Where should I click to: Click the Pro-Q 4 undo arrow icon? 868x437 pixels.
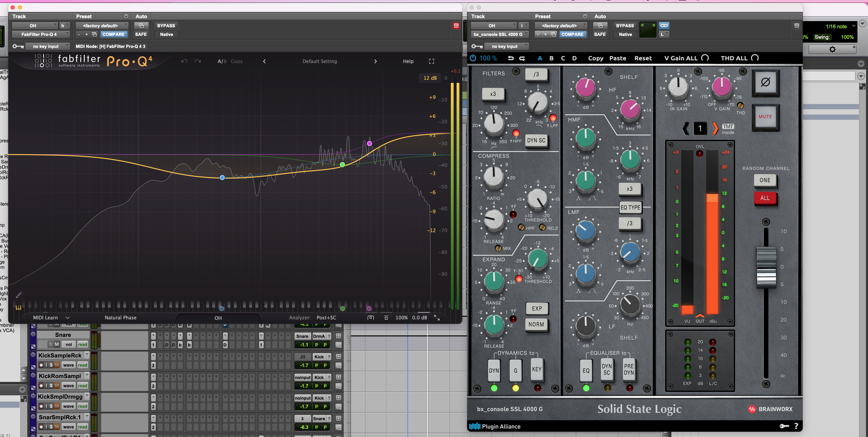[184, 61]
